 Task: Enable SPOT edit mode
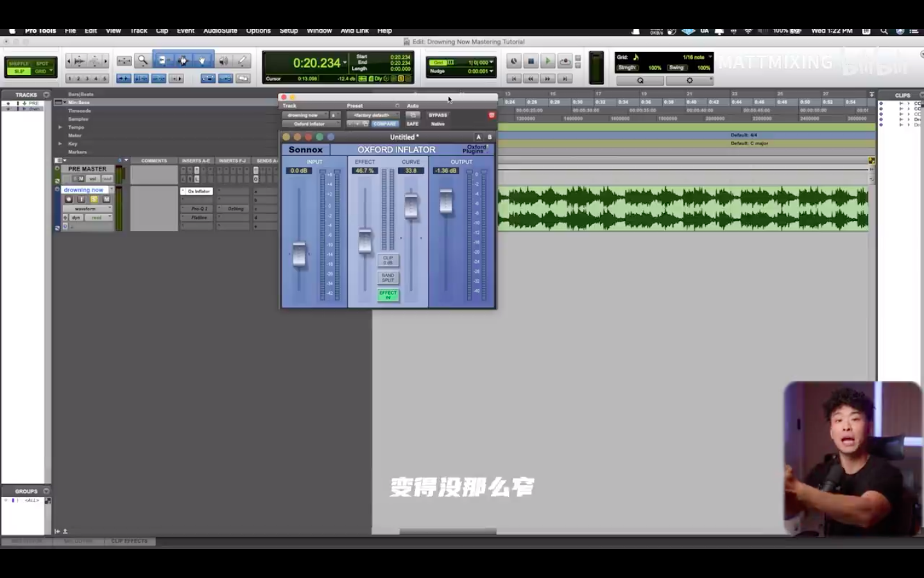click(42, 64)
